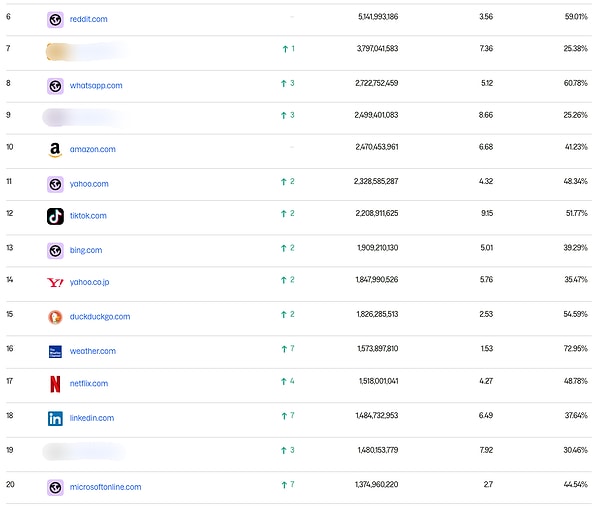Click the DuckDuckGo logo icon
This screenshot has width=600, height=506.
55,317
